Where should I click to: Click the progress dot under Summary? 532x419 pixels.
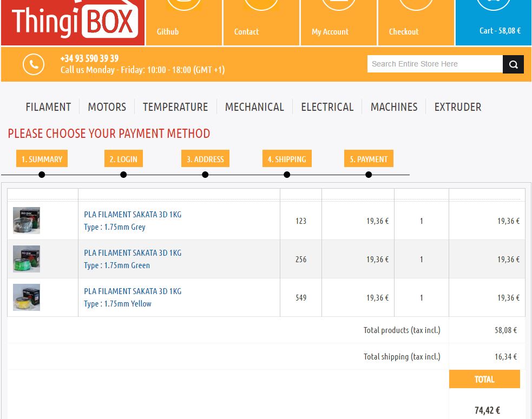pos(42,175)
